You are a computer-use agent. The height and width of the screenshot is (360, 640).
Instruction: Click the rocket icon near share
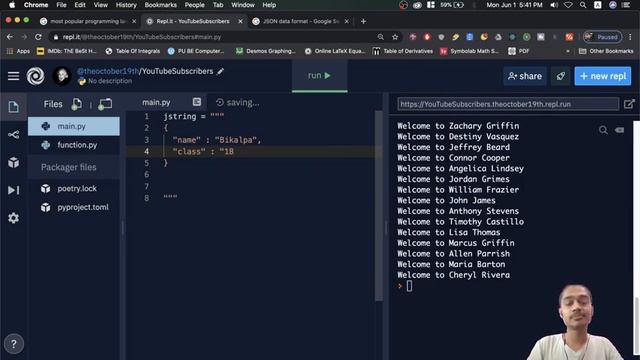560,76
